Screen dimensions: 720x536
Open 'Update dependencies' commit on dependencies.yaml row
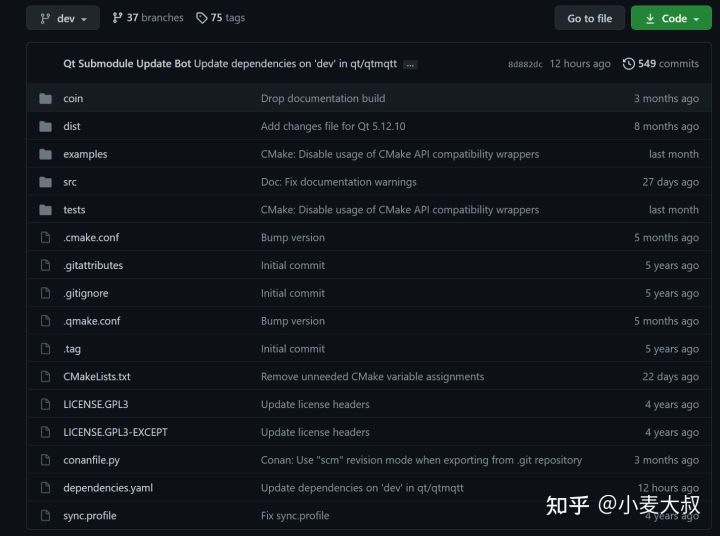362,488
